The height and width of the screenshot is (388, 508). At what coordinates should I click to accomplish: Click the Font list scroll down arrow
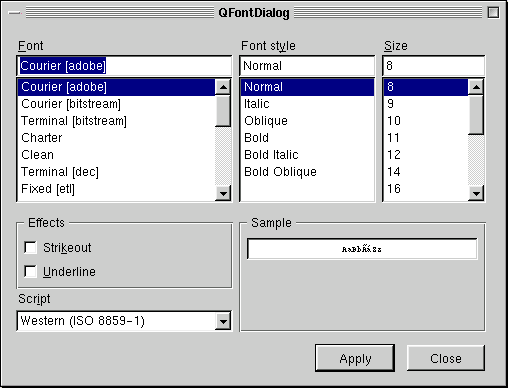pyautogui.click(x=223, y=193)
